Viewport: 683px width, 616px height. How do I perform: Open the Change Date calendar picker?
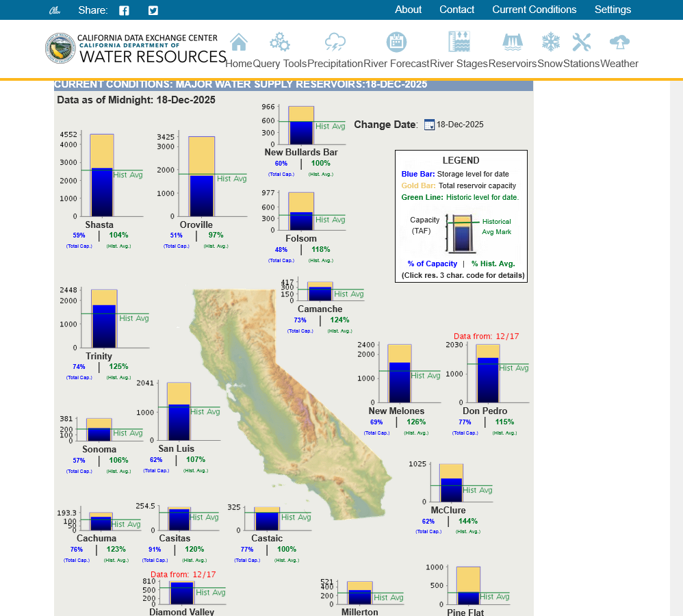pyautogui.click(x=429, y=125)
